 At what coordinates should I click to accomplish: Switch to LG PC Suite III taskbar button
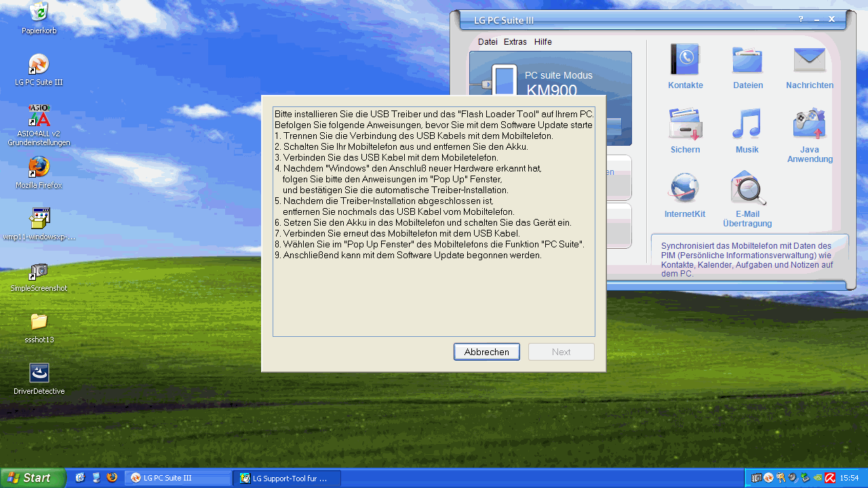click(179, 478)
